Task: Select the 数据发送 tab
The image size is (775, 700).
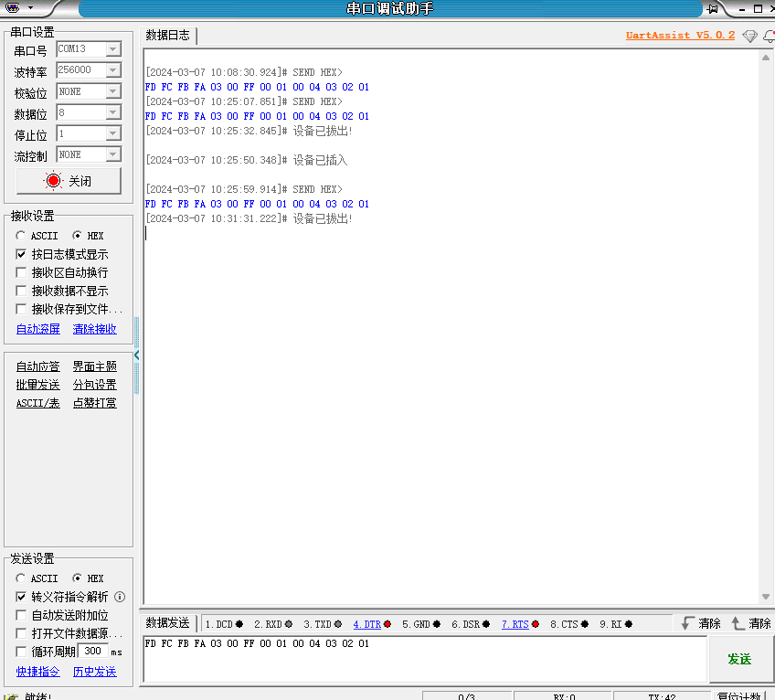Action: (x=168, y=623)
